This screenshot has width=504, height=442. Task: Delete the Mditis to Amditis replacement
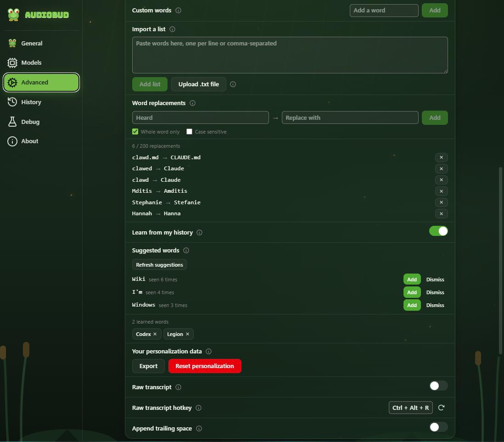click(441, 191)
